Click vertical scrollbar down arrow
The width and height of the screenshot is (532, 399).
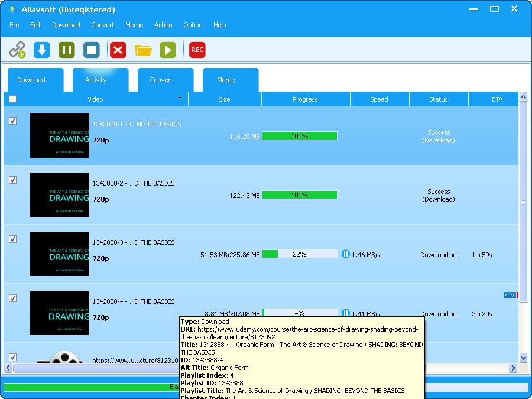523,358
